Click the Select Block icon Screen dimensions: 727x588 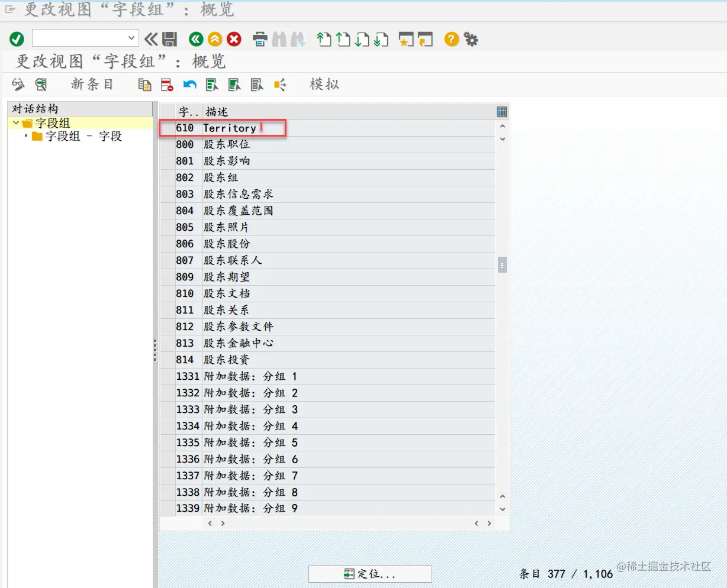point(234,85)
